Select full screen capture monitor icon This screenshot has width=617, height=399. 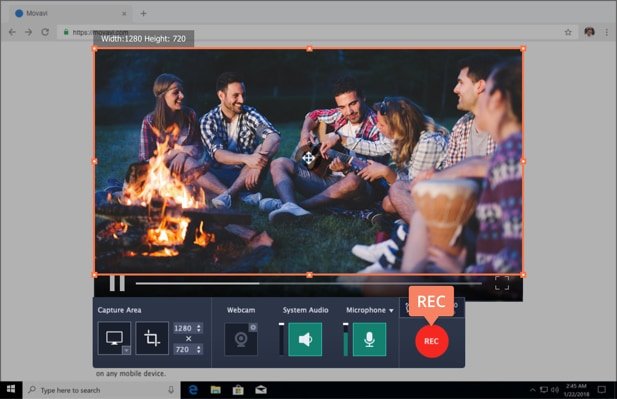point(114,338)
